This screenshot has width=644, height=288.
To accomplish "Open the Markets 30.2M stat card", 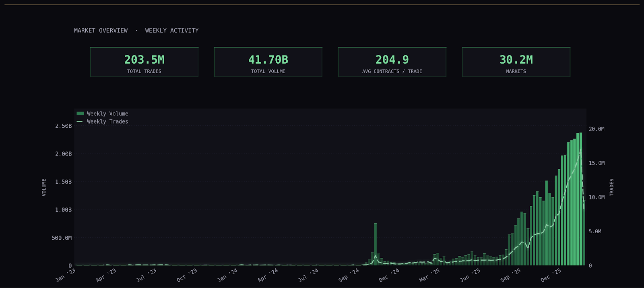I will [x=516, y=62].
